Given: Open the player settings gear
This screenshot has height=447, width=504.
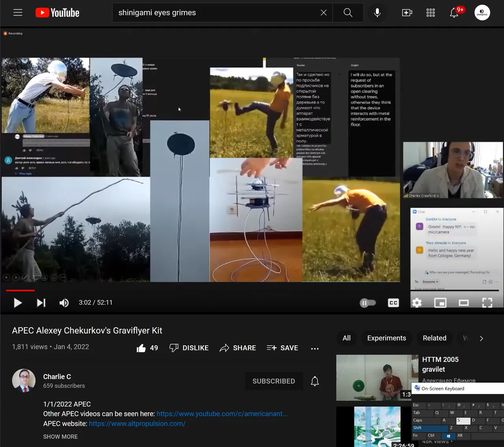Looking at the screenshot, I should (x=417, y=302).
